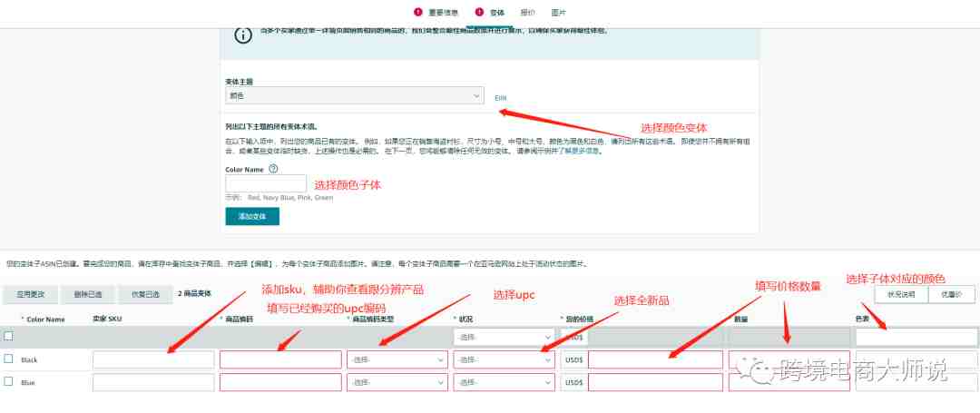Open the 报价 tab
The width and height of the screenshot is (980, 413).
(527, 13)
